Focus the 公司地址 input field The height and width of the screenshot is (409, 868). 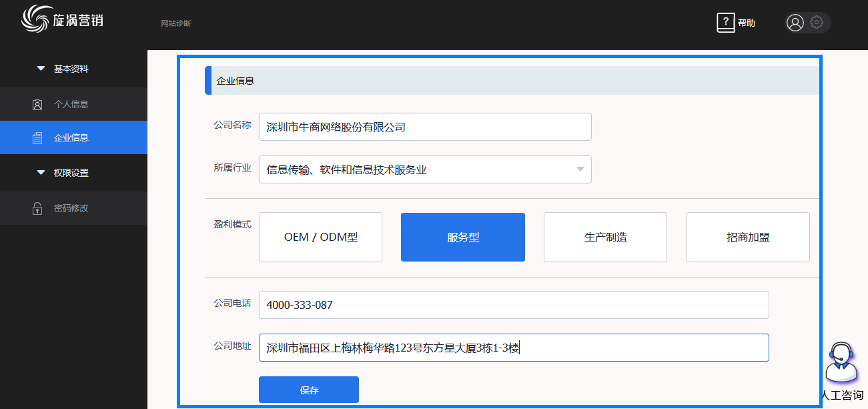pos(514,348)
